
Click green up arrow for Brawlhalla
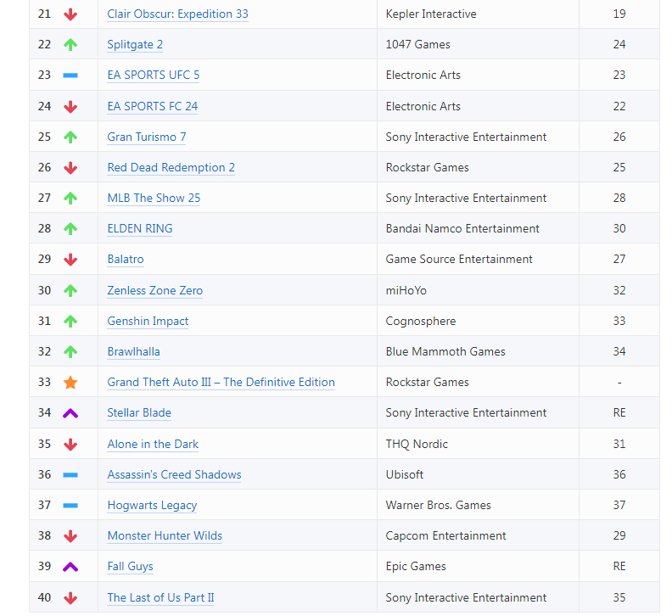70,351
